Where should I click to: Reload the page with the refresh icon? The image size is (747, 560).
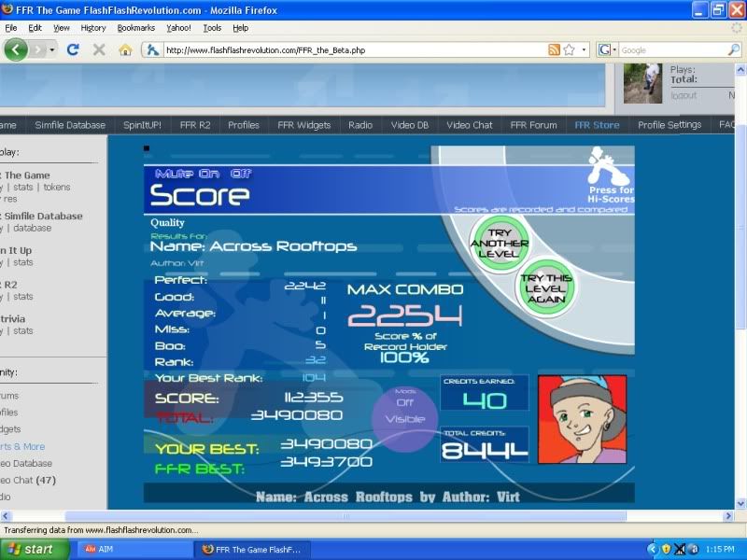[x=74, y=49]
